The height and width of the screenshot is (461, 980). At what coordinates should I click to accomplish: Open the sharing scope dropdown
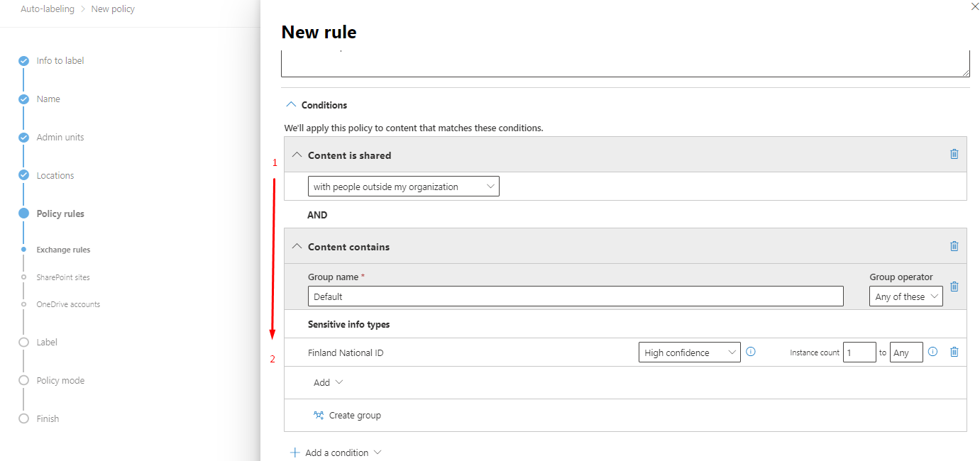tap(404, 187)
